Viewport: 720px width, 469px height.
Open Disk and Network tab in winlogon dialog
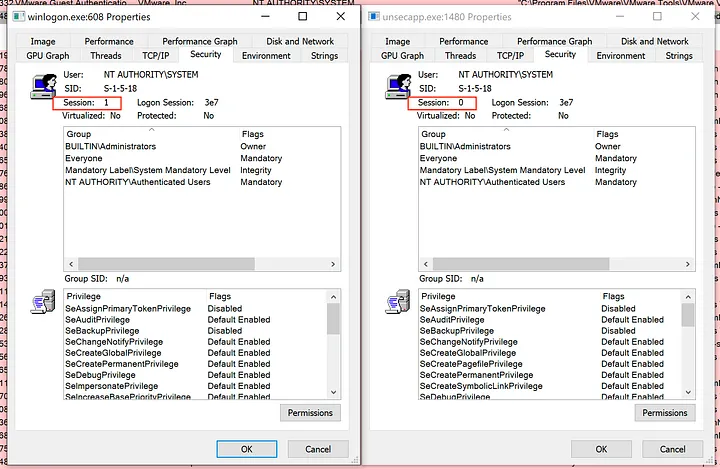click(x=300, y=42)
